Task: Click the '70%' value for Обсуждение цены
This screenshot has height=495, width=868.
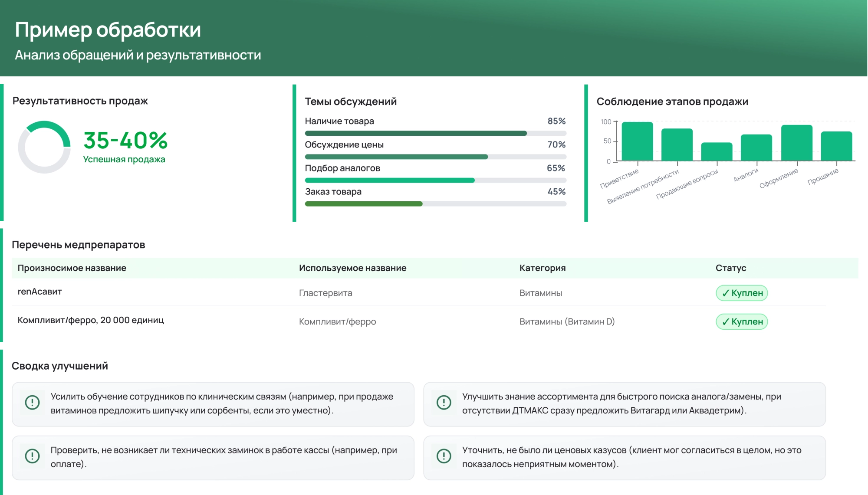Action: click(x=556, y=145)
